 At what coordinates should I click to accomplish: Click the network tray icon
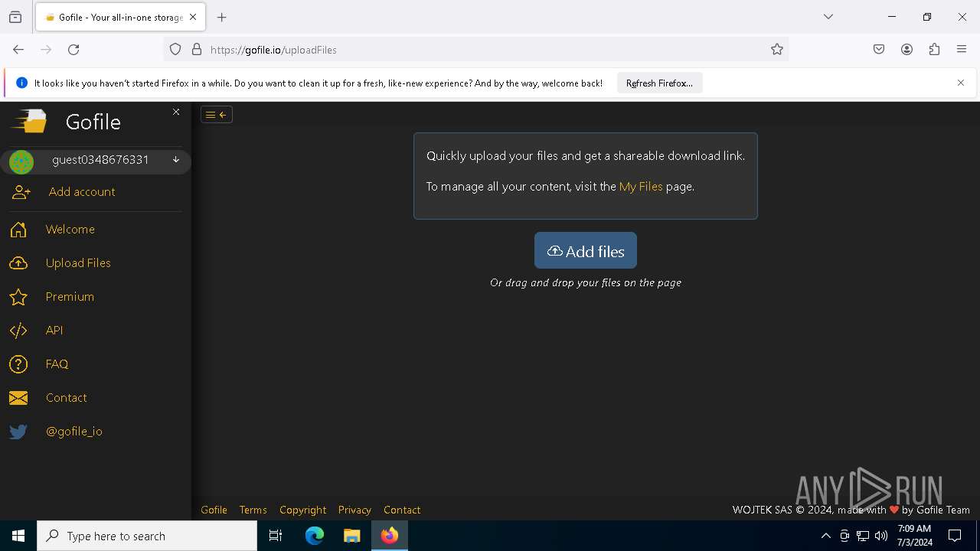point(863,536)
